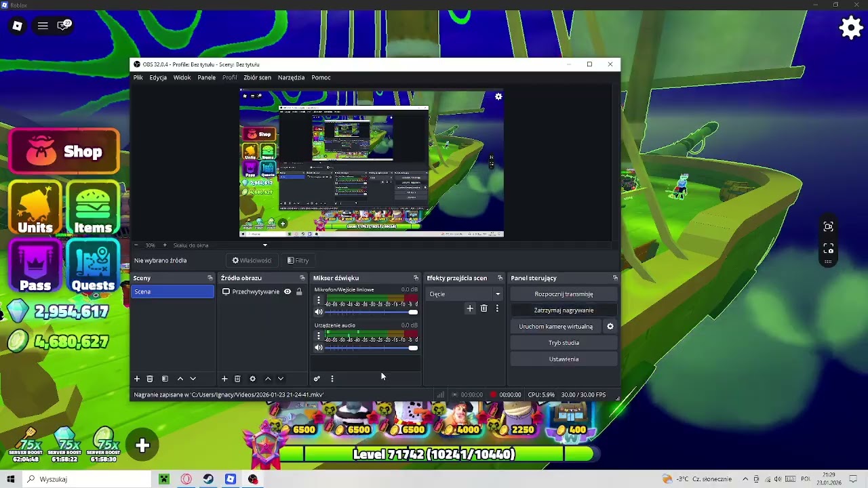Add a new source in Źródła obrazu

(224, 379)
